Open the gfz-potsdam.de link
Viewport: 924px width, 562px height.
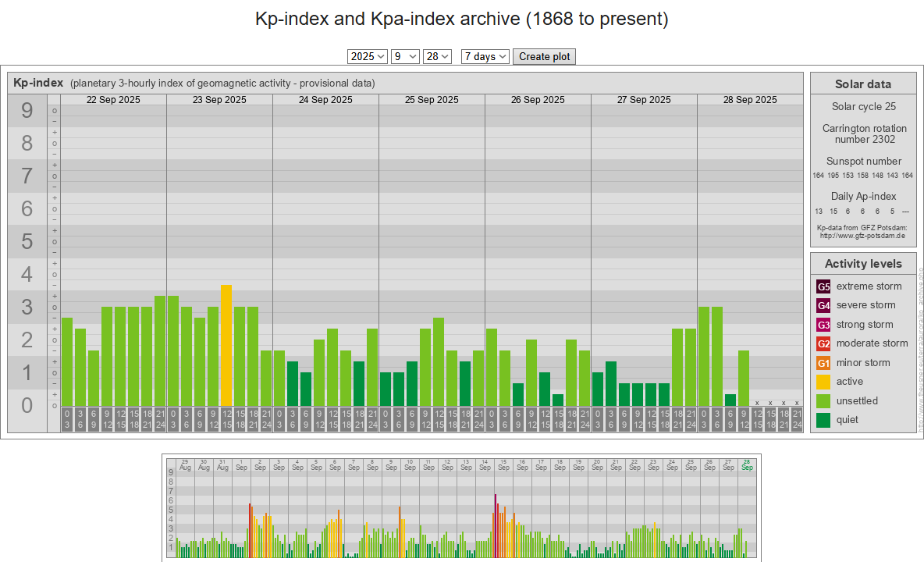862,235
